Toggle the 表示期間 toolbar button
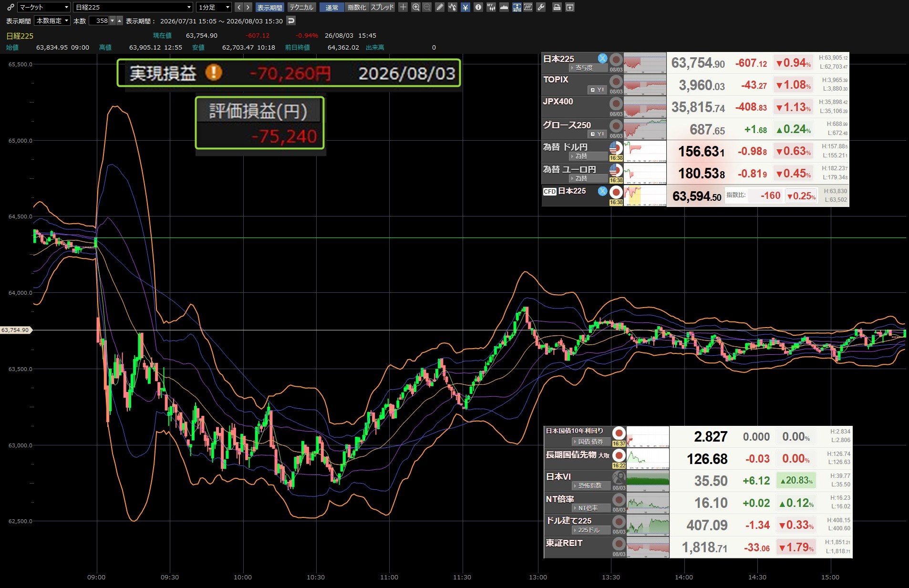Viewport: 909px width, 588px height. pyautogui.click(x=270, y=7)
